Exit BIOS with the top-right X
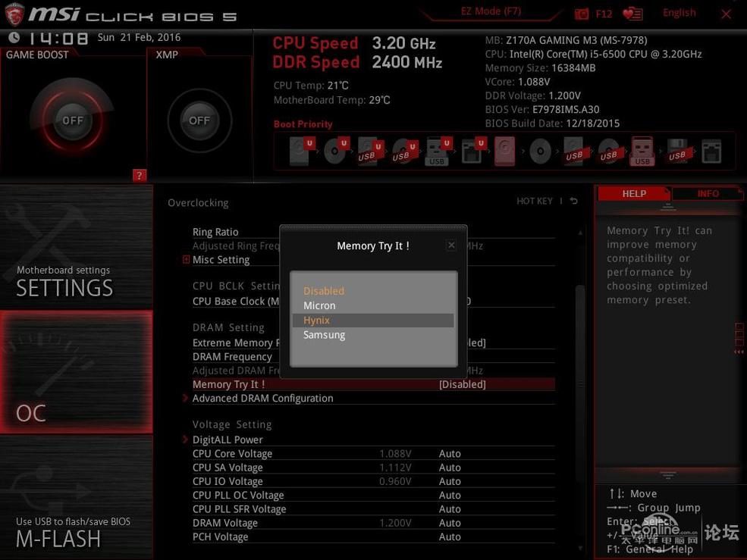The width and height of the screenshot is (747, 560). point(726,14)
